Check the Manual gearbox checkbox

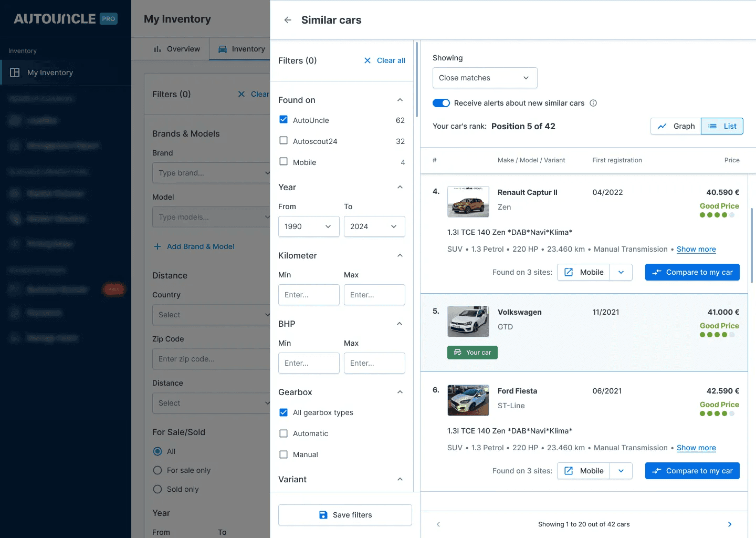[283, 454]
